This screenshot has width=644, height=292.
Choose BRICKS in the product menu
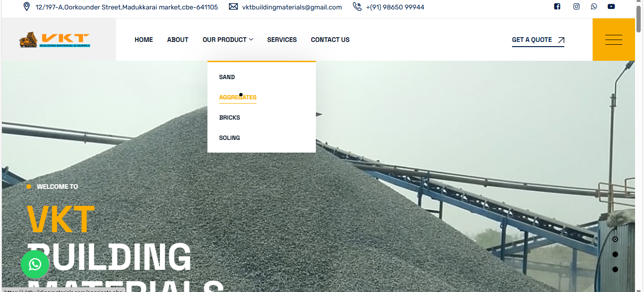[230, 117]
